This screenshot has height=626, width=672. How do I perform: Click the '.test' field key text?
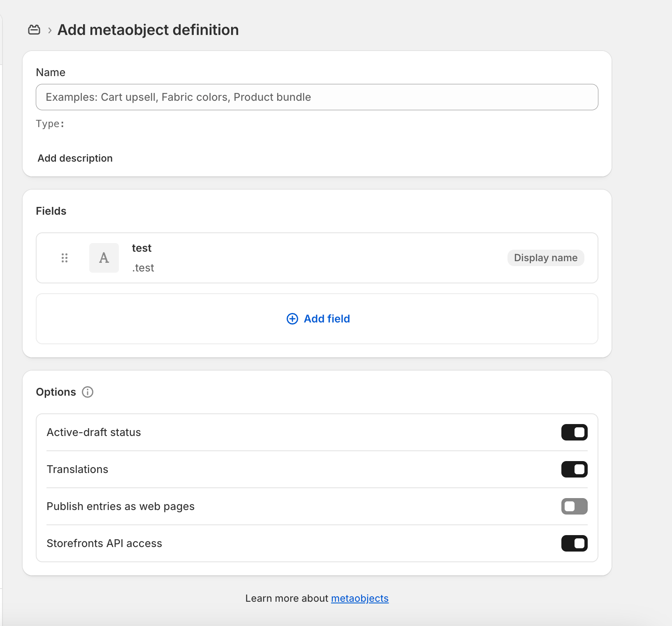coord(143,268)
